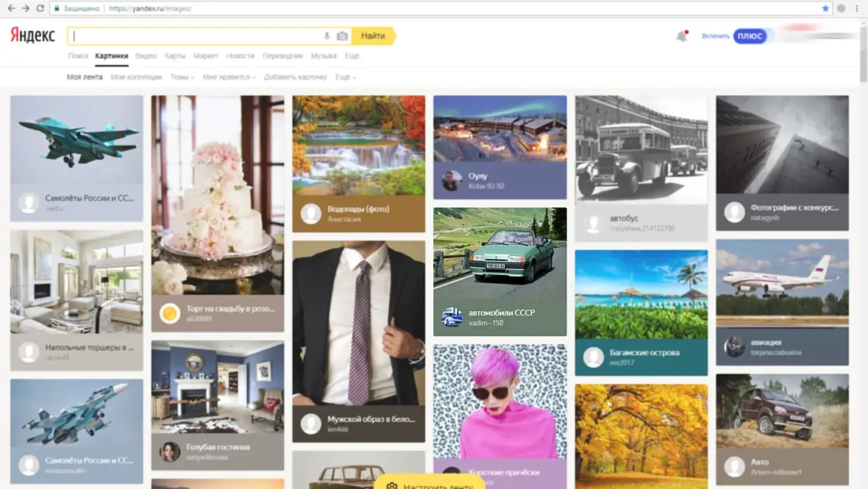Click the microphone voice search icon

[x=327, y=36]
